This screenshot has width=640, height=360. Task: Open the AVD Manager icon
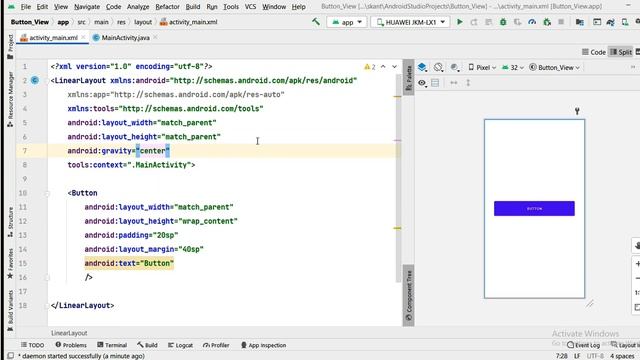coord(625,22)
